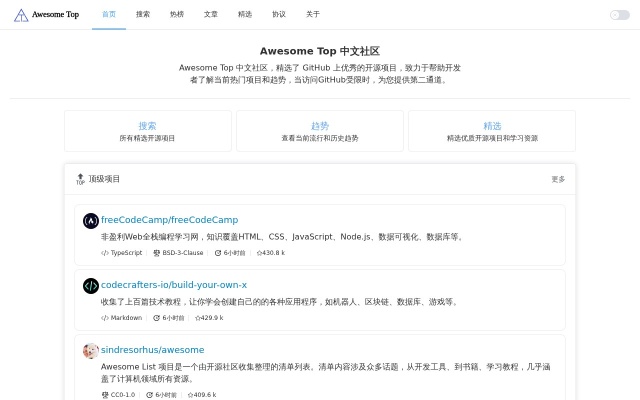Switch to the 首页 tab
The image size is (640, 400).
pos(109,15)
